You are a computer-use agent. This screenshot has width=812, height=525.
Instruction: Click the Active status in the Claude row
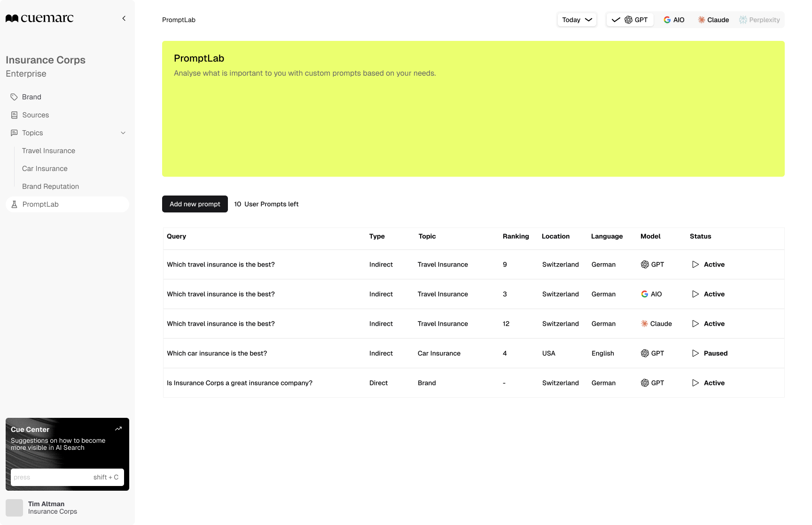[x=714, y=323]
